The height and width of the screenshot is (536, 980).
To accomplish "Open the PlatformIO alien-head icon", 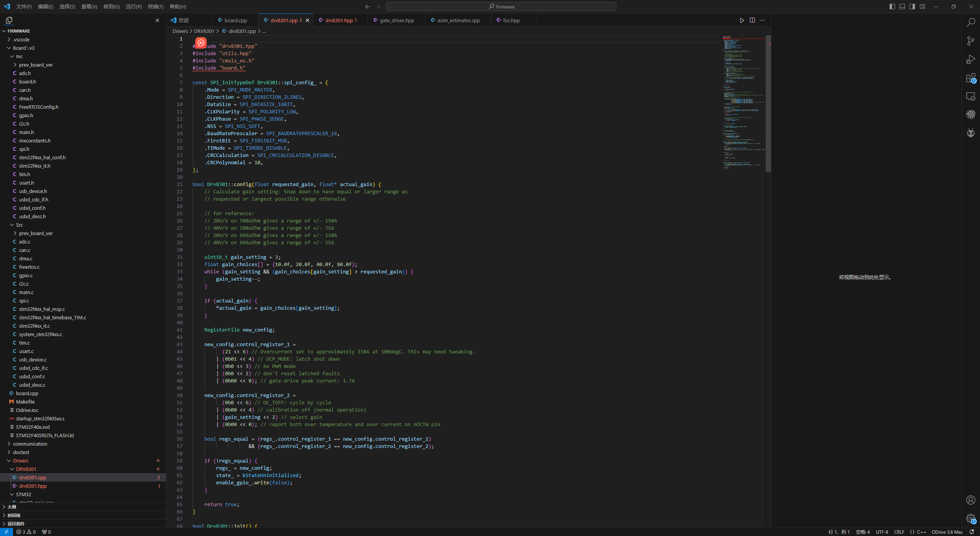I will [x=971, y=133].
